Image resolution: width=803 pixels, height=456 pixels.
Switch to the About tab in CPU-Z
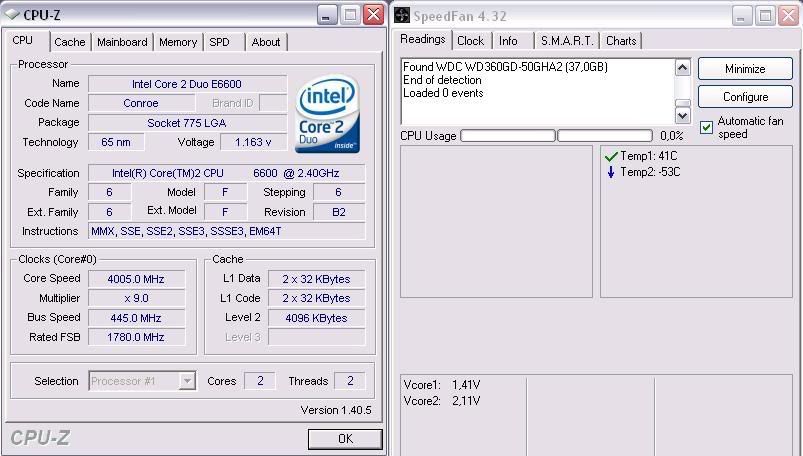pyautogui.click(x=266, y=42)
